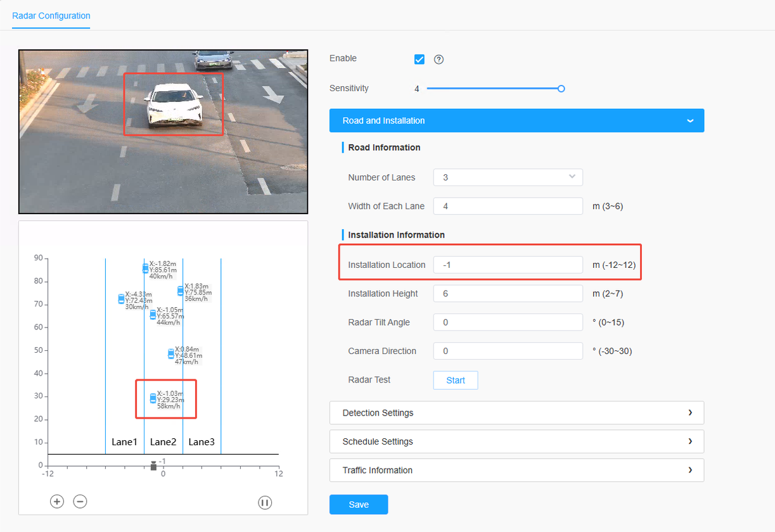Image resolution: width=775 pixels, height=532 pixels.
Task: Adjust the Sensitivity slider handle
Action: (x=561, y=89)
